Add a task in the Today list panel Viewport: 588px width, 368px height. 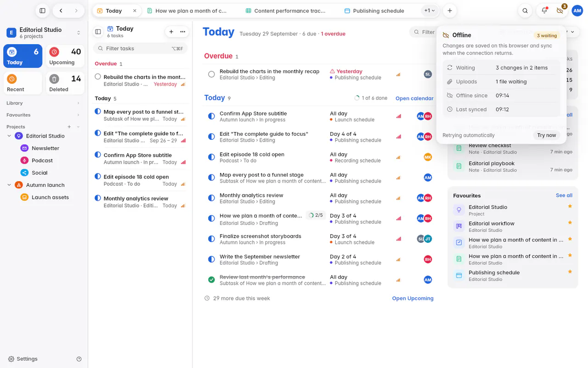pos(171,32)
